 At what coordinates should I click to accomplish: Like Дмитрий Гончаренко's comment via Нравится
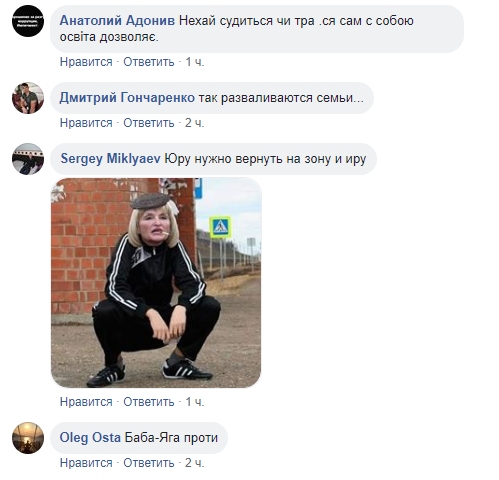[86, 123]
